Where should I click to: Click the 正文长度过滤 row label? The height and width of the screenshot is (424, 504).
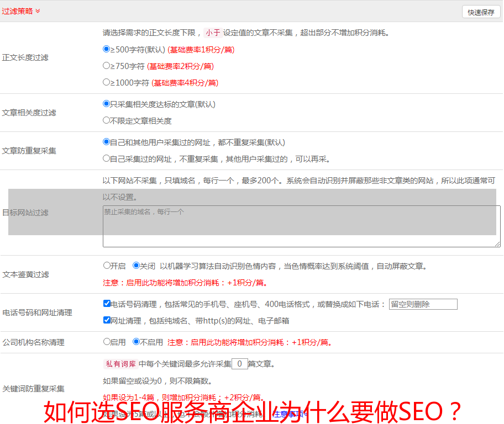point(25,57)
